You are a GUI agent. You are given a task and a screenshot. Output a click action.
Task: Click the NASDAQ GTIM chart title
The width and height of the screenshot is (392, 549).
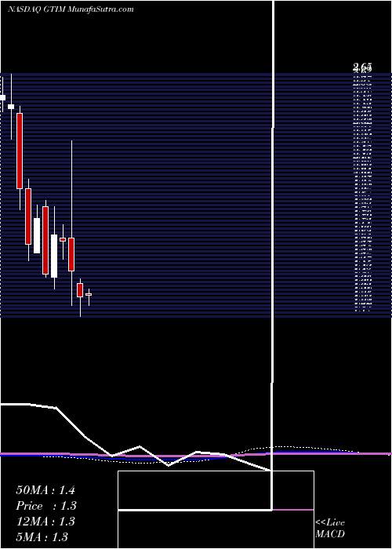click(x=71, y=9)
